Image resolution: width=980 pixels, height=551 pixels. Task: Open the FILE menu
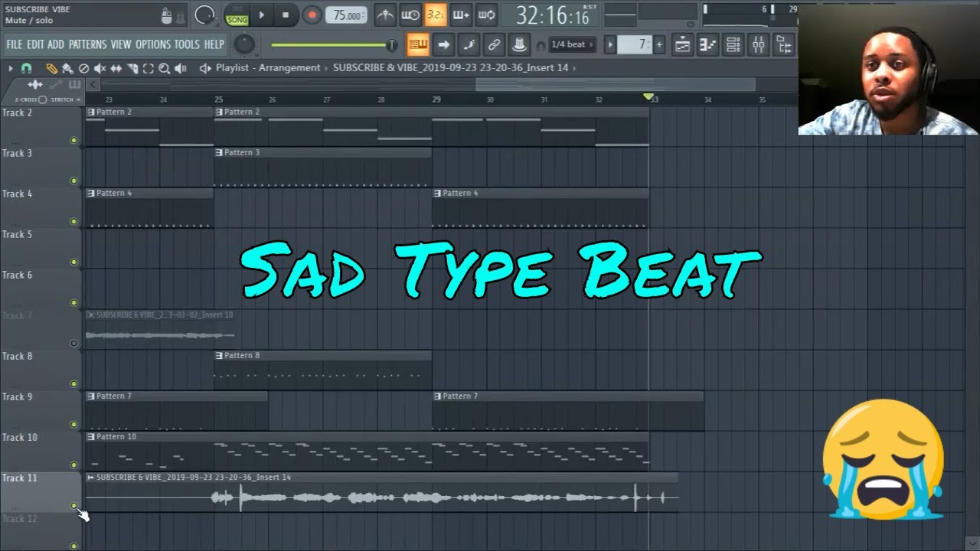click(15, 44)
